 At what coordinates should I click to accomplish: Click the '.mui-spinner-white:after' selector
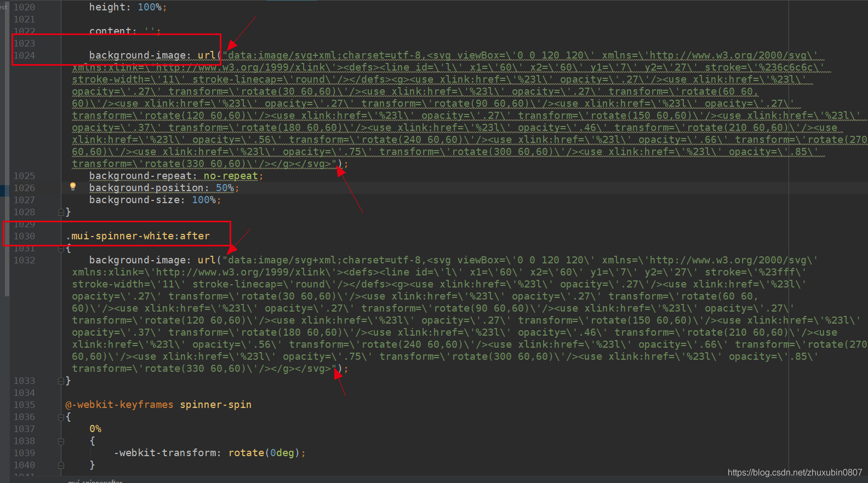pyautogui.click(x=138, y=236)
